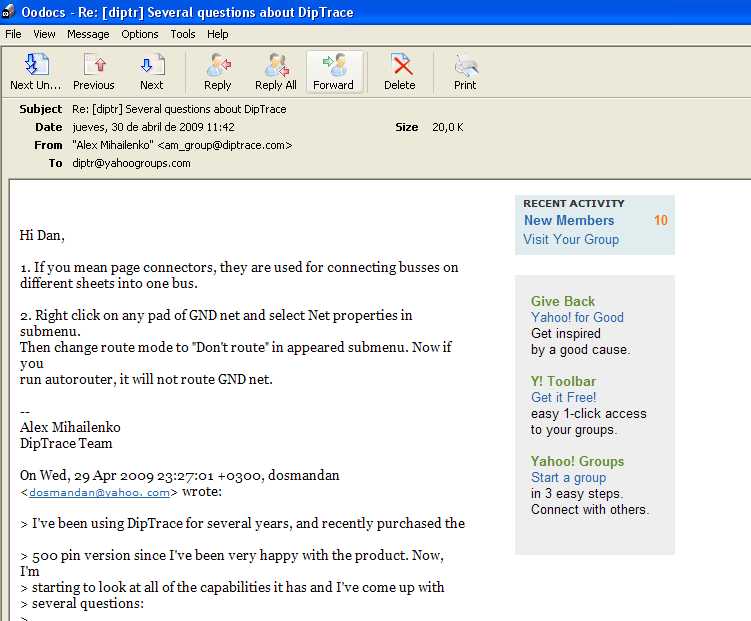
Task: Click the 'Hi Dan,' greeting text
Action: coord(42,235)
